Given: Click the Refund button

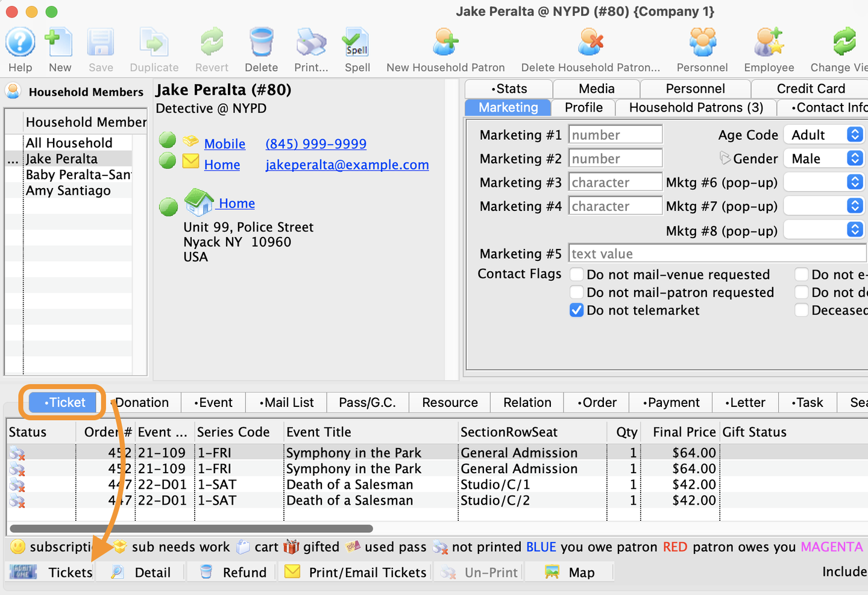Looking at the screenshot, I should click(232, 572).
